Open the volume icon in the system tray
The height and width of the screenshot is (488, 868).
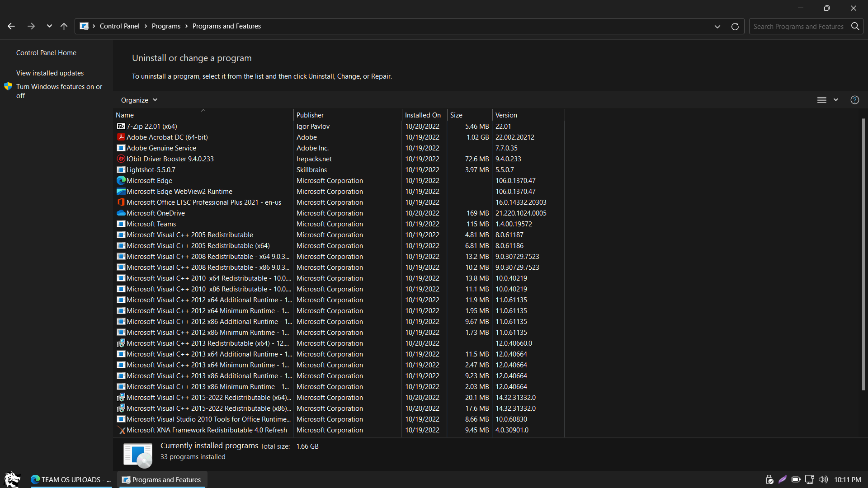(823, 479)
